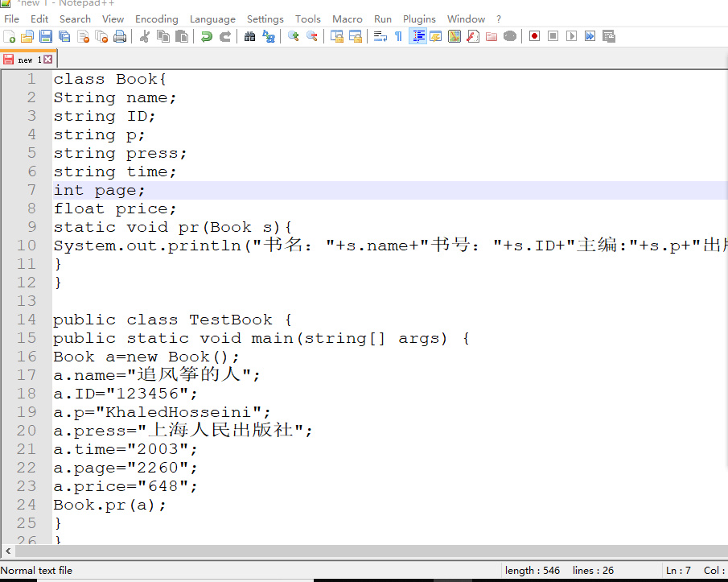Open the Settings menu

265,19
